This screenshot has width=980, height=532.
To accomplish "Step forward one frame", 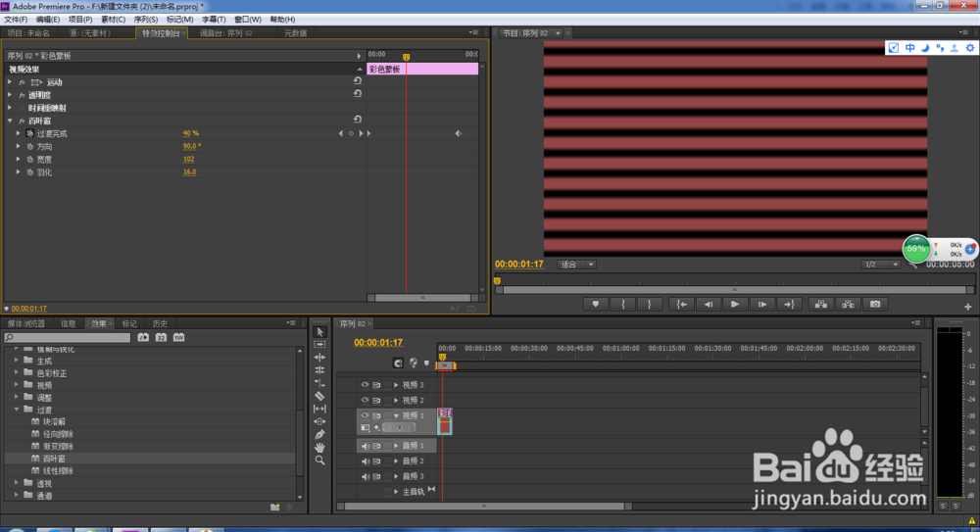I will click(x=761, y=305).
